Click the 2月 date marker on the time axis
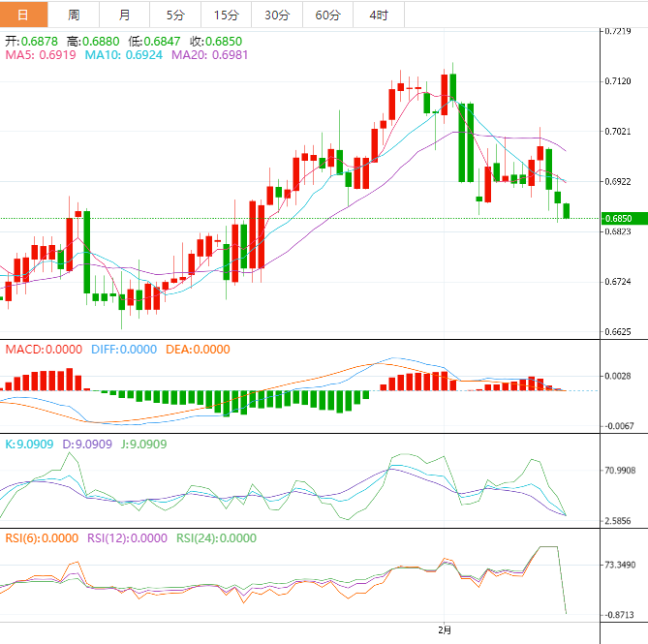This screenshot has width=648, height=644. coord(444,630)
